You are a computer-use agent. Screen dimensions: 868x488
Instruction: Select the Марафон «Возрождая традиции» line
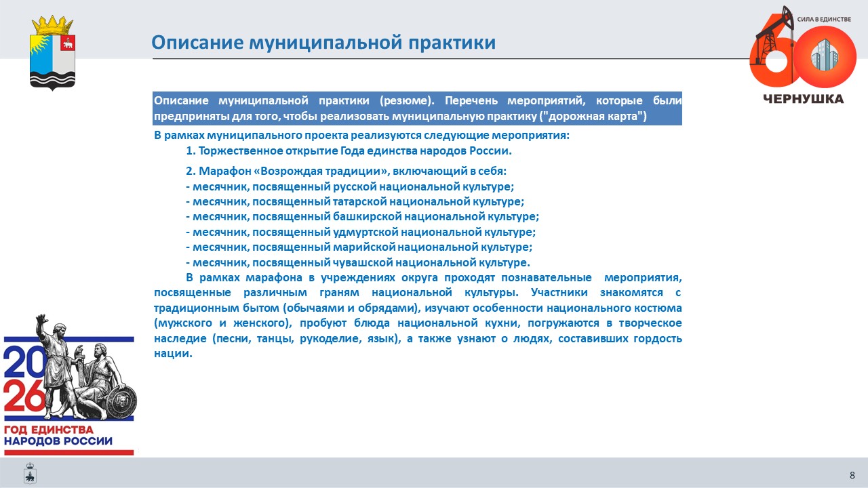pyautogui.click(x=346, y=171)
